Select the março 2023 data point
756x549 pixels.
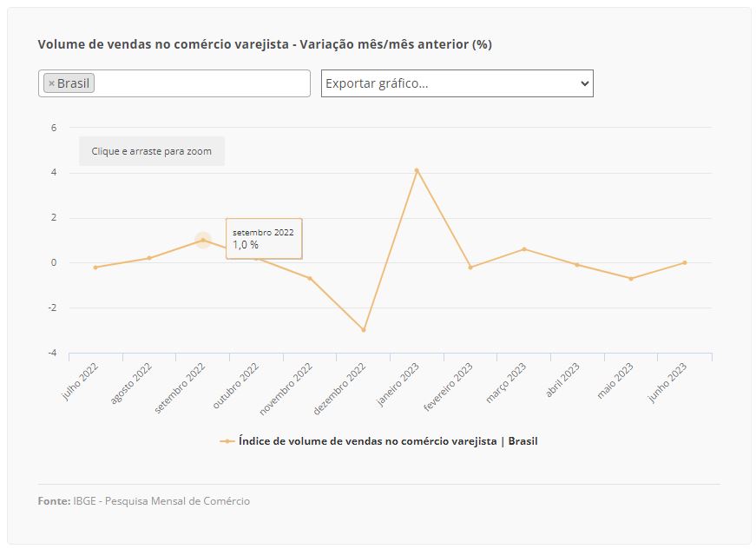coord(524,249)
